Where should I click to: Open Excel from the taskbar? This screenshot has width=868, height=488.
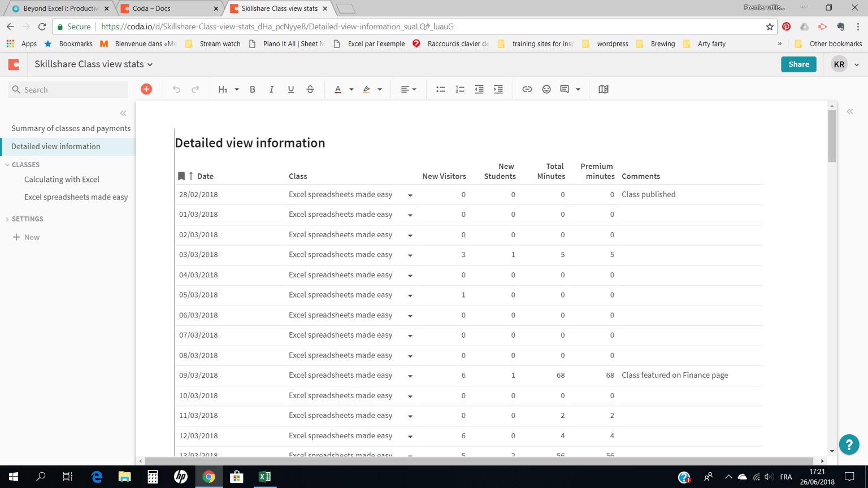264,477
